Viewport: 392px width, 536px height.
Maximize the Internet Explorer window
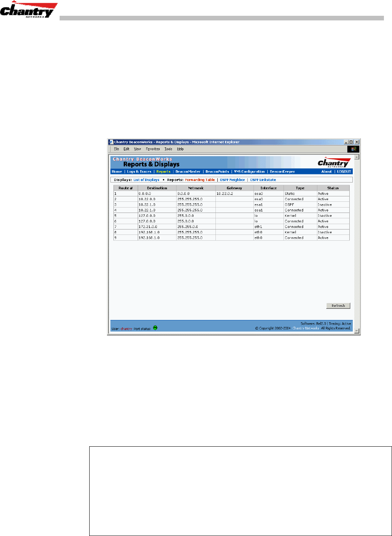point(351,142)
